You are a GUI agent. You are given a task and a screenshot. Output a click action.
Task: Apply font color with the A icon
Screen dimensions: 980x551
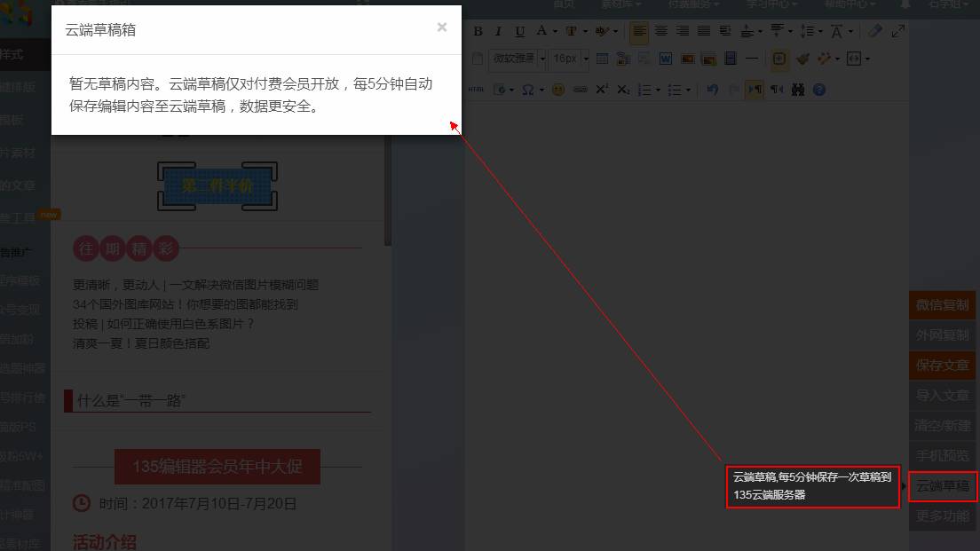541,30
